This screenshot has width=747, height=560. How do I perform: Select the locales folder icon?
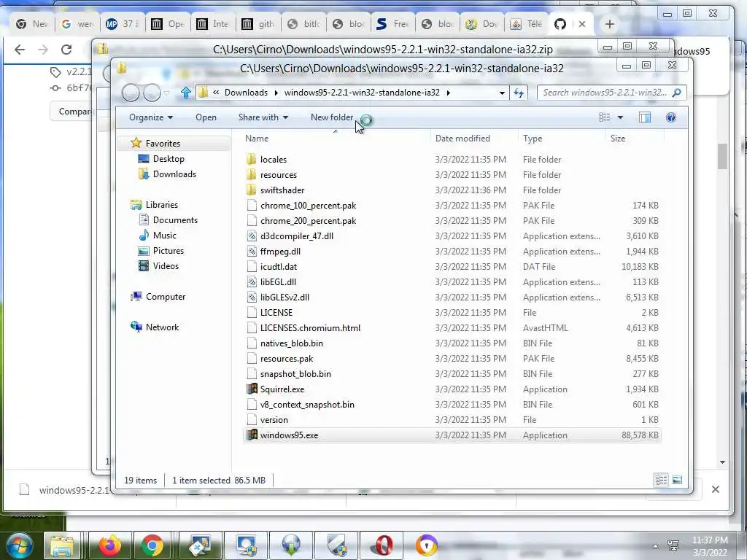point(252,159)
